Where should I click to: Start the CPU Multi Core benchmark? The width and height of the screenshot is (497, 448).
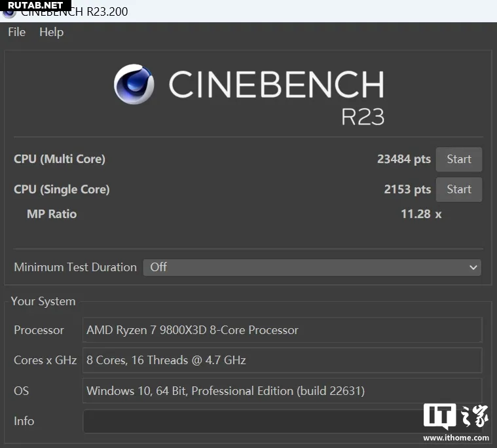[458, 159]
